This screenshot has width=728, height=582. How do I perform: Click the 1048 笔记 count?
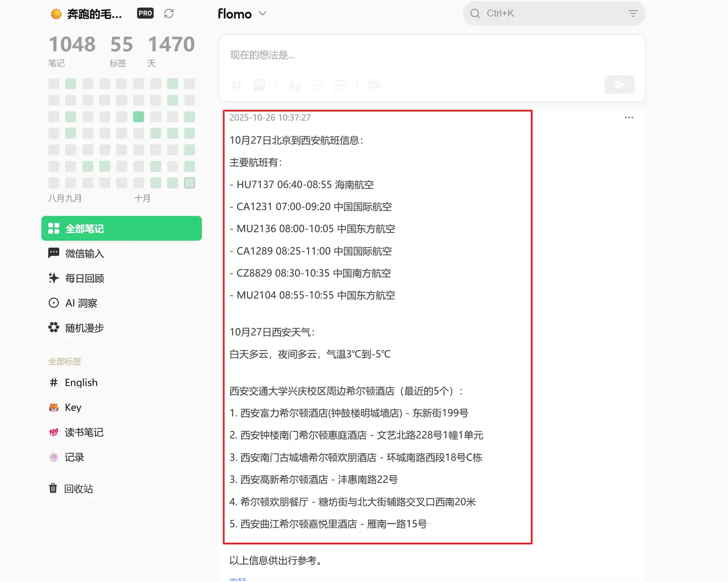pos(72,51)
